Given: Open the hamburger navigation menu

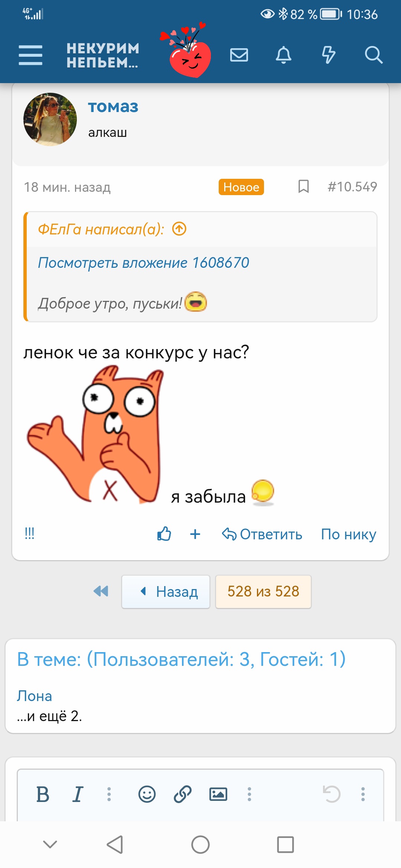Looking at the screenshot, I should click(x=30, y=55).
